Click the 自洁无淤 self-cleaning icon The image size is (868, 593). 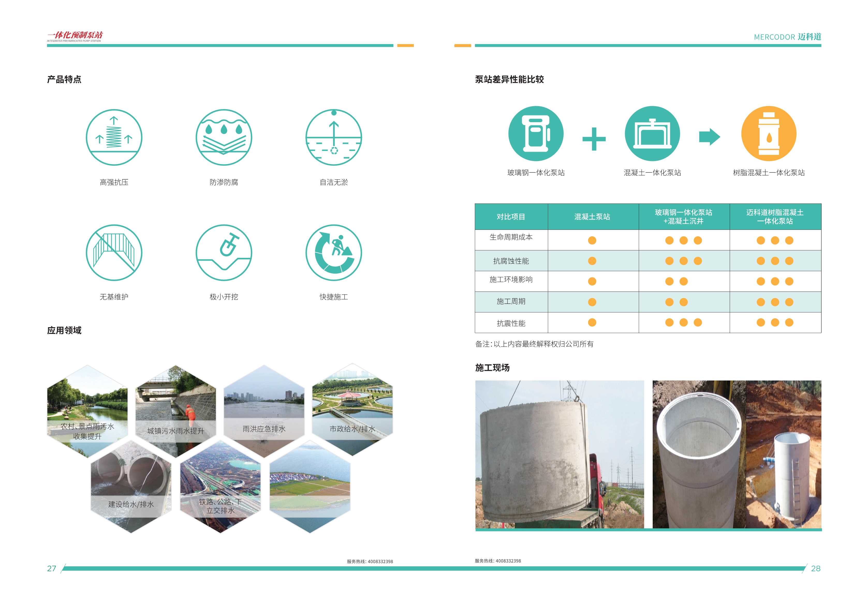(334, 137)
